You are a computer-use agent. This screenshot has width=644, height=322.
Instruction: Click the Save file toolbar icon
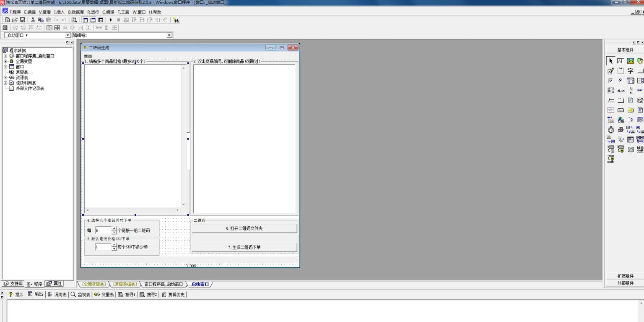(x=23, y=20)
